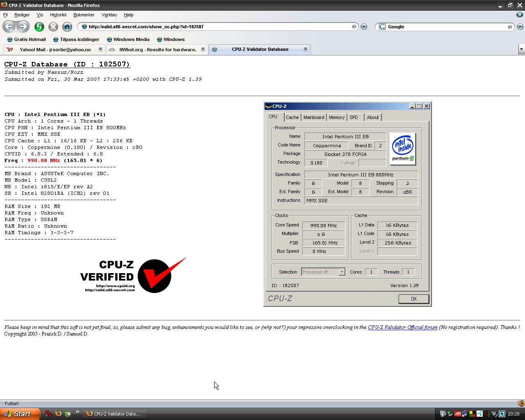
Task: Open the Hjelp menu
Action: [x=129, y=15]
